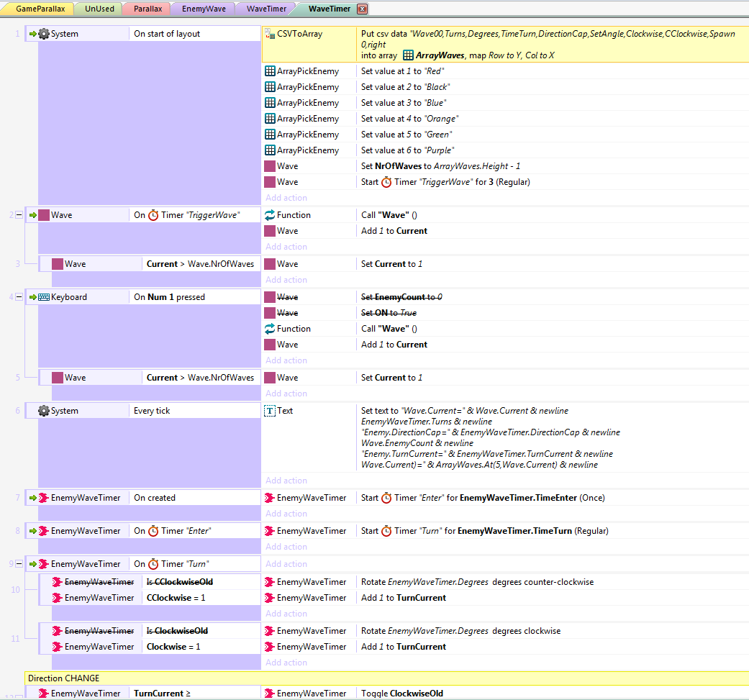Screen dimensions: 749x700
Task: Select the "TurnCurrent ≥" condition
Action: point(162,694)
